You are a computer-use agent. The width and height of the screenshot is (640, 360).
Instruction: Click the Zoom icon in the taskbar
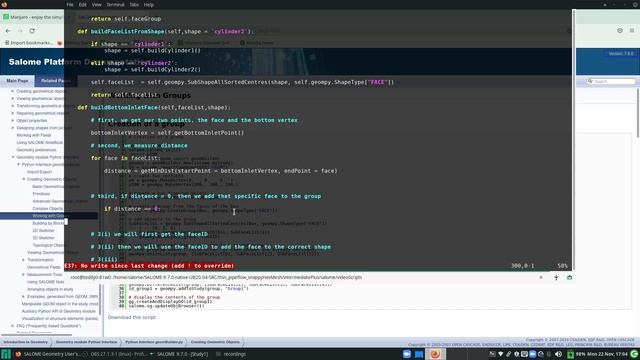pyautogui.click(x=407, y=354)
